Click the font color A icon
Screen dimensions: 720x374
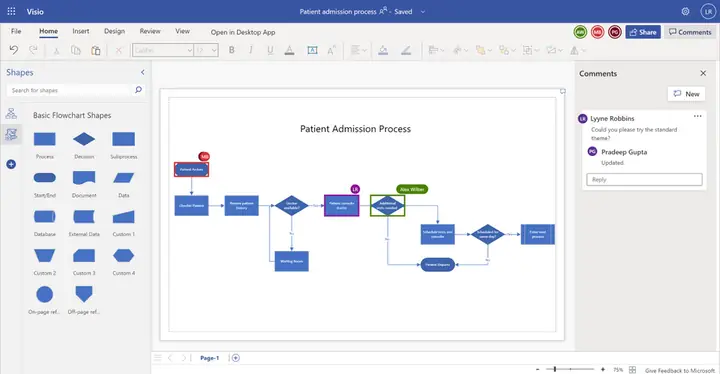pos(289,51)
